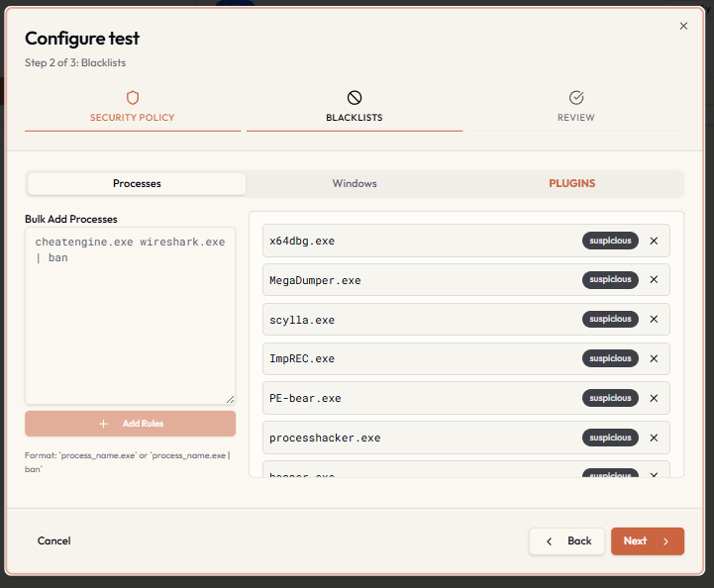This screenshot has width=714, height=588.
Task: Open the PLUGINS tab
Action: tap(572, 183)
